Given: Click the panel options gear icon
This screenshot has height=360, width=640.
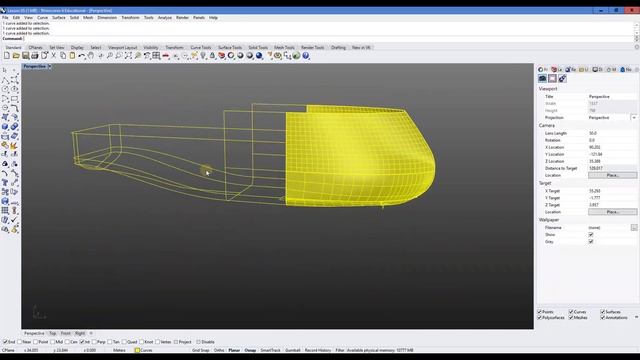Looking at the screenshot, I should point(637,70).
